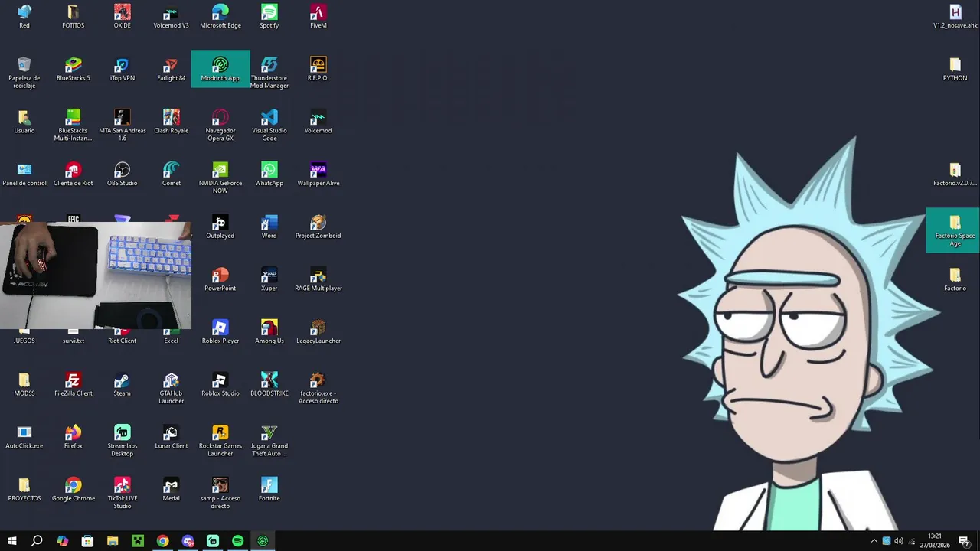Select the BlueStacks 5 desktop icon
Screen dimensions: 980x551
coord(73,69)
